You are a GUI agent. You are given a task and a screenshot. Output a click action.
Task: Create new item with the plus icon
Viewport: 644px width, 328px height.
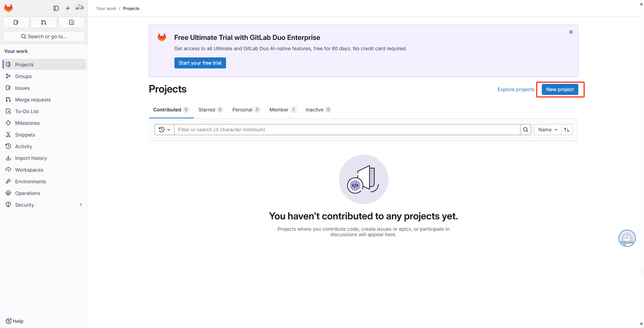(67, 8)
